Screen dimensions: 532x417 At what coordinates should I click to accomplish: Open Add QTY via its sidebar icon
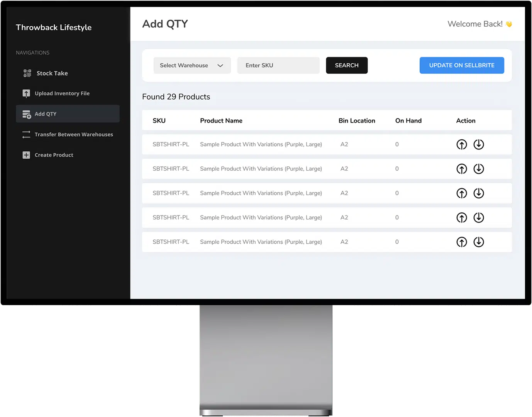[x=26, y=114]
